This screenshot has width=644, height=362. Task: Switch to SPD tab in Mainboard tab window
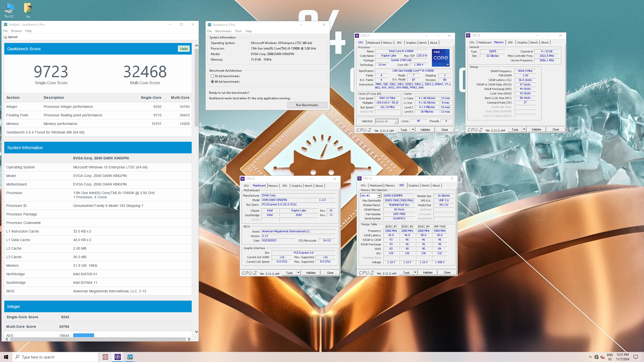point(285,186)
